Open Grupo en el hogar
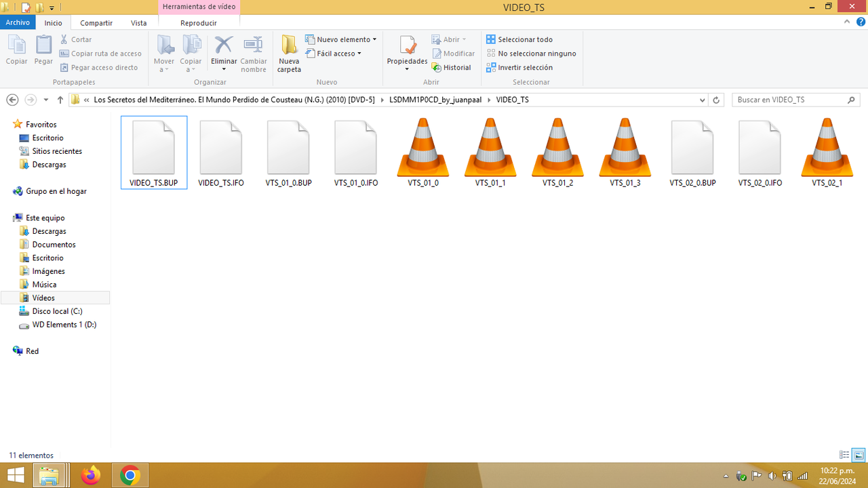This screenshot has width=868, height=488. pos(56,191)
